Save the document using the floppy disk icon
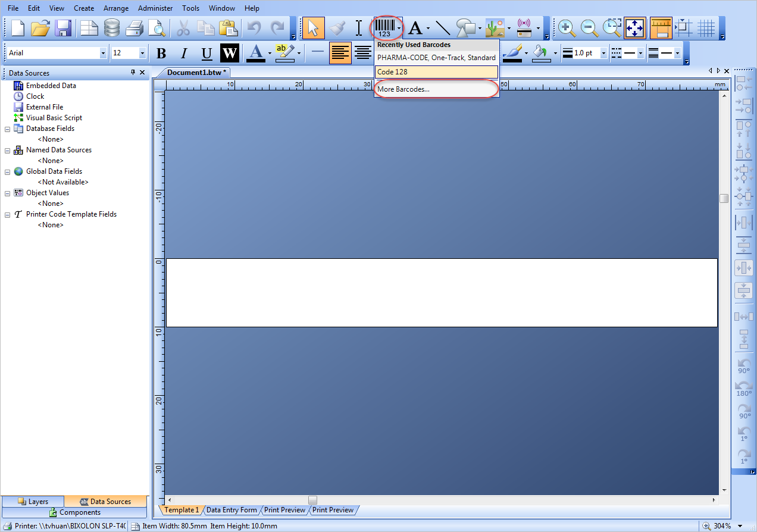Screen dimensions: 757x532 63,28
